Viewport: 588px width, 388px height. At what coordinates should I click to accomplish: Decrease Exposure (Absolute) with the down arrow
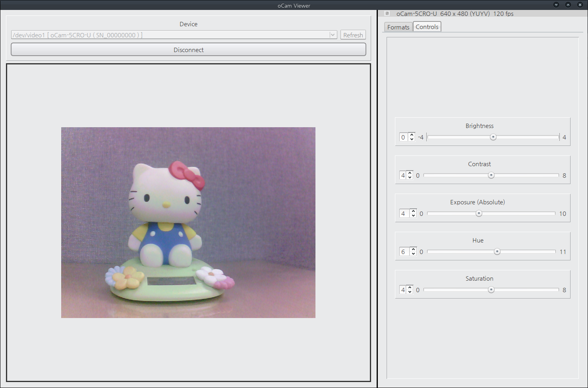click(413, 216)
